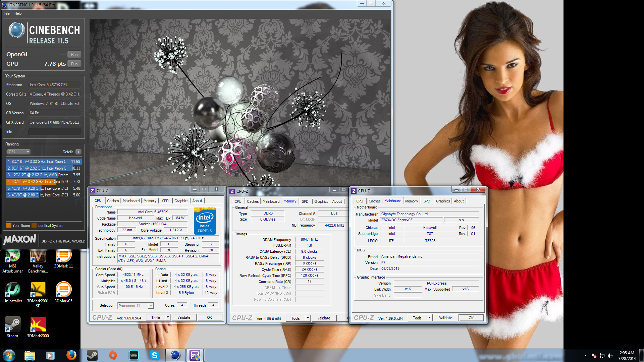Open the Ranking CPU dropdown in Cinebench

click(x=19, y=152)
